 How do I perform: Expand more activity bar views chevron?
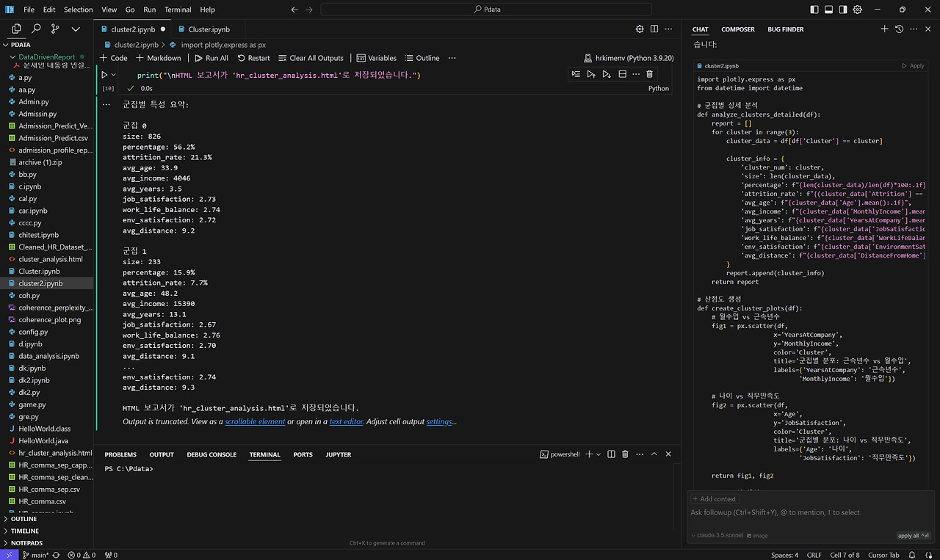(x=76, y=29)
